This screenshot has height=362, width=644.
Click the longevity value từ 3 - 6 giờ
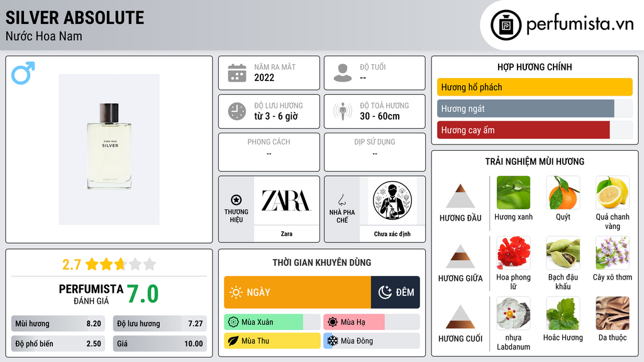pos(276,116)
